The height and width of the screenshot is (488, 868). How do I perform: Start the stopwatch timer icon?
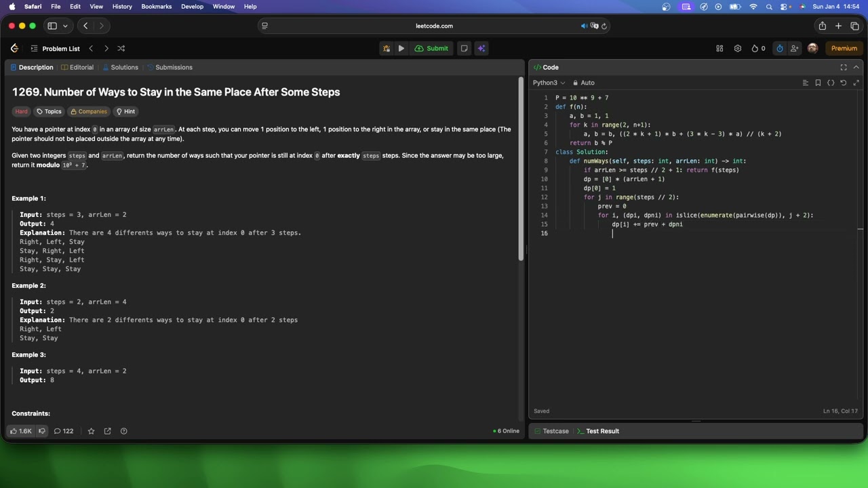pos(780,48)
